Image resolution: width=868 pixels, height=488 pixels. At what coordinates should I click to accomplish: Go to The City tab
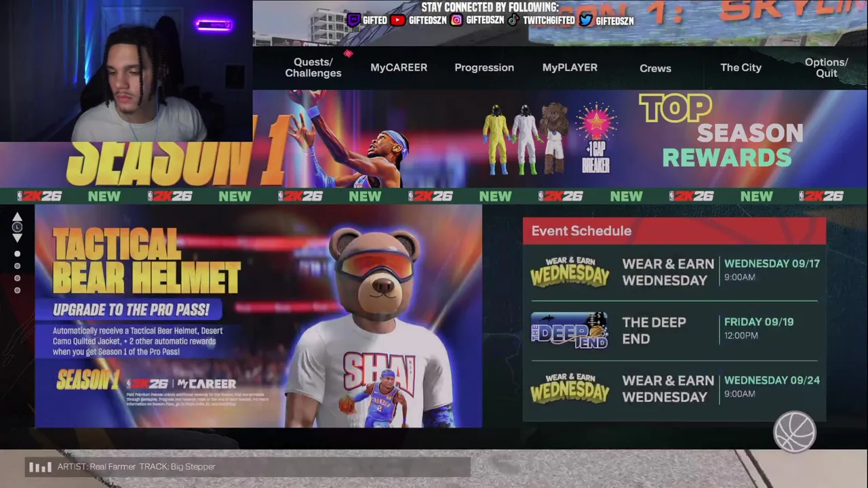[741, 68]
